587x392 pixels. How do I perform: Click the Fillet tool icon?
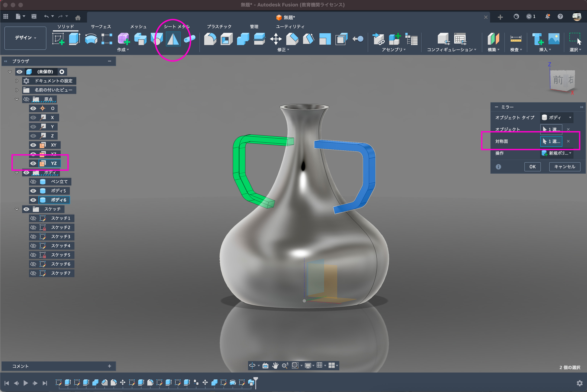[210, 39]
